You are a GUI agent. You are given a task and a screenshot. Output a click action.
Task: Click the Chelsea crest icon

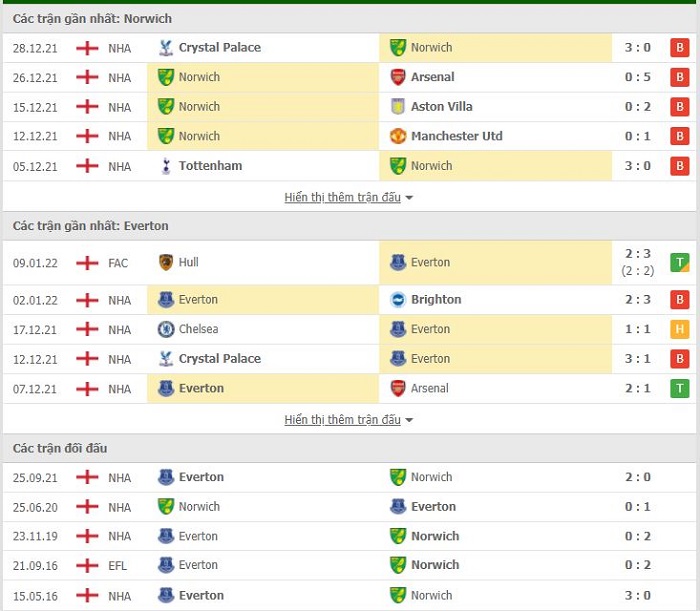[166, 329]
